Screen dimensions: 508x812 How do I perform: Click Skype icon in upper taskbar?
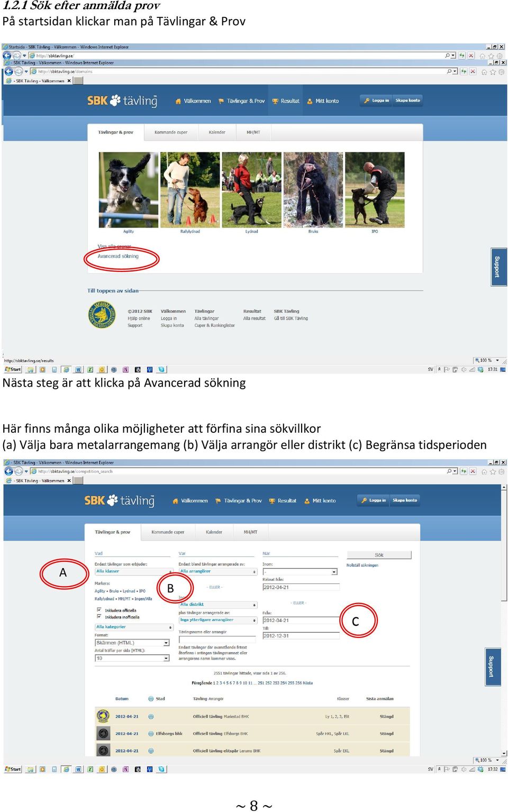161,370
